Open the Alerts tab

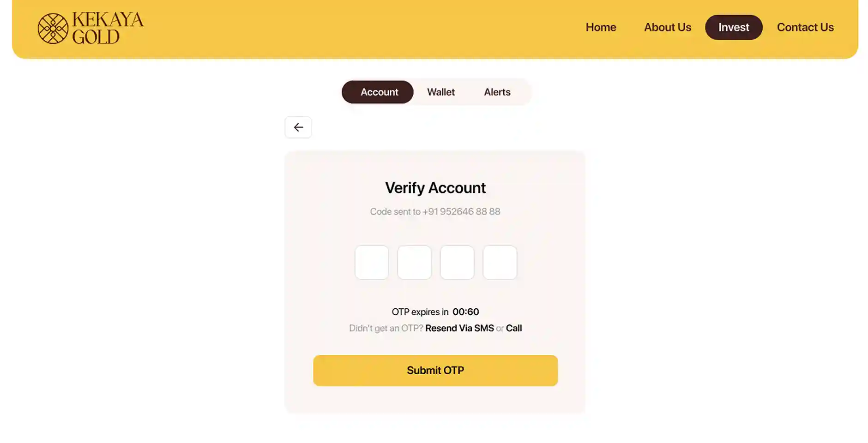pos(497,92)
